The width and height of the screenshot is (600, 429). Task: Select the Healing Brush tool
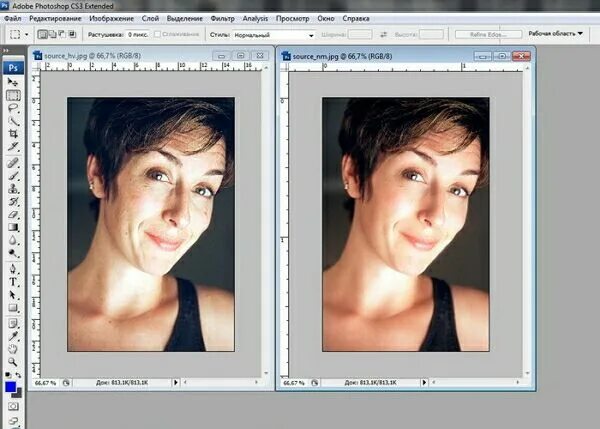click(13, 163)
